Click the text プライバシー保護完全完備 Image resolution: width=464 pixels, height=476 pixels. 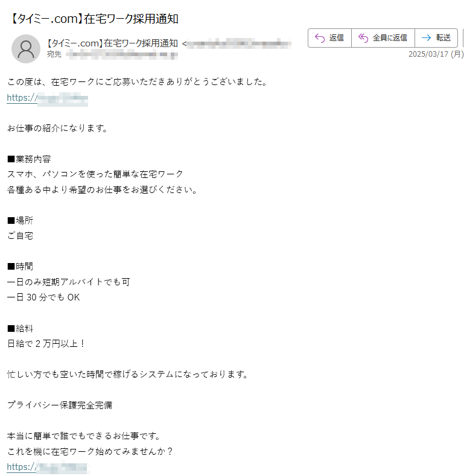point(60,405)
